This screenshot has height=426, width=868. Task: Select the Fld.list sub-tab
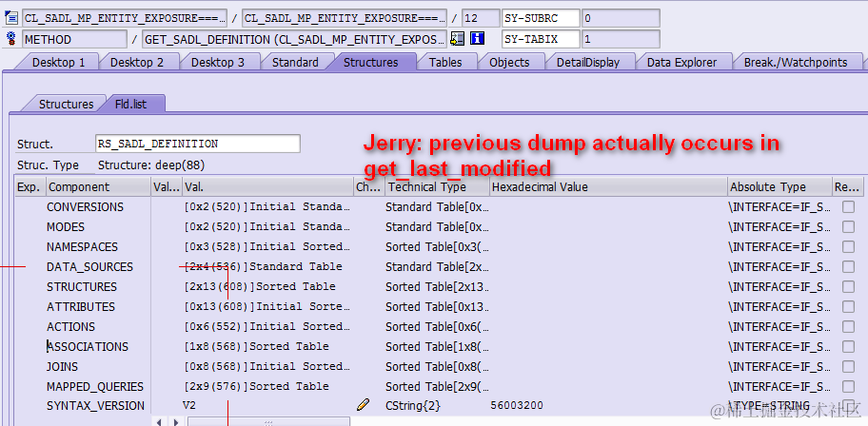[130, 104]
